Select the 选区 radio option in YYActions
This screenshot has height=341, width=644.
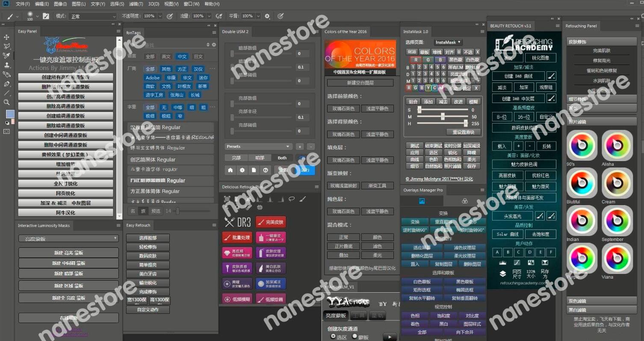click(334, 337)
